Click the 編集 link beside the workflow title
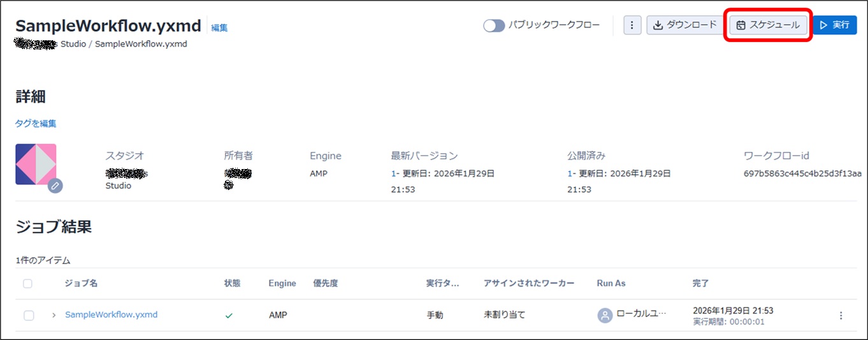This screenshot has width=868, height=340. [219, 27]
